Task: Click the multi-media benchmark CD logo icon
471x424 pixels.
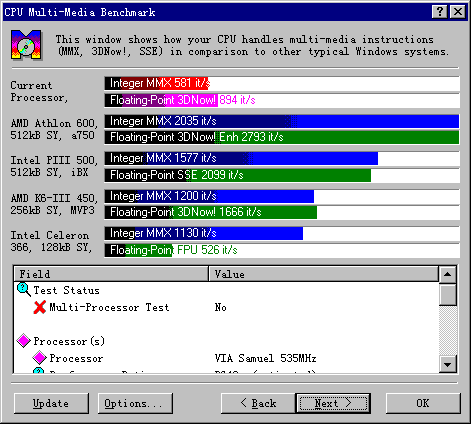Action: pos(26,45)
